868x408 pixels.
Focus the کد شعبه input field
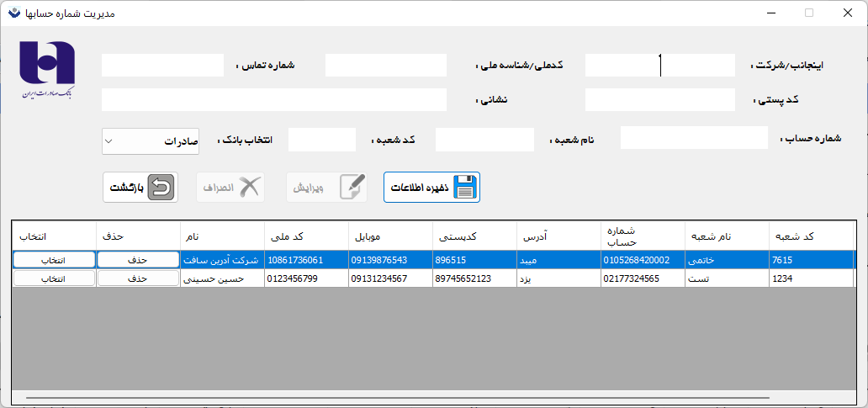point(322,140)
